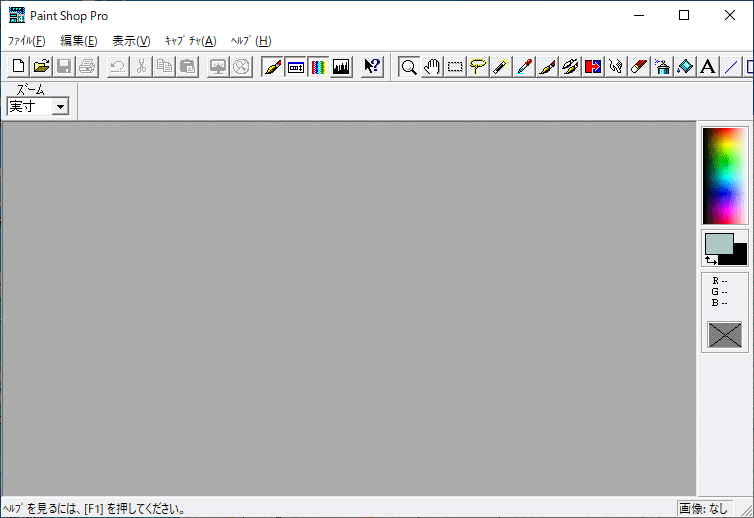754x518 pixels.
Task: Select the Text 'A' tool
Action: coord(708,66)
